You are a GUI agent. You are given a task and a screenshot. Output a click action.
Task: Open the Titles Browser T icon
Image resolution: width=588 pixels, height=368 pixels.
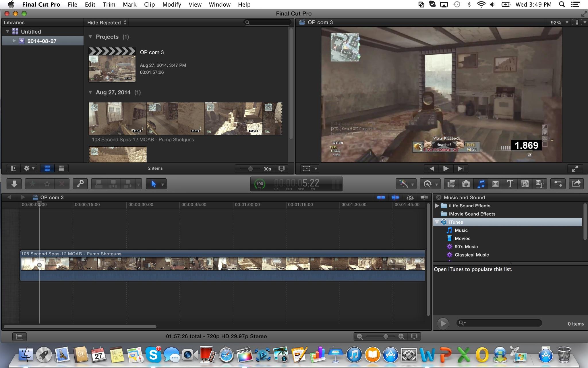[510, 184]
